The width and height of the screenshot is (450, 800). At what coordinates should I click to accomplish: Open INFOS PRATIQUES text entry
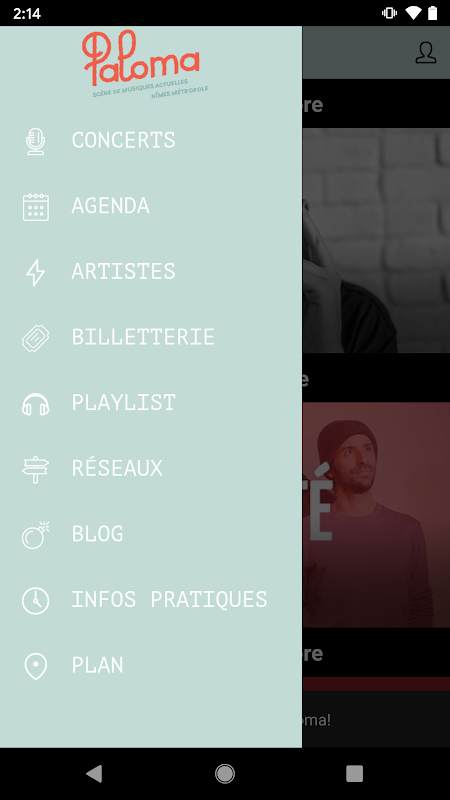pyautogui.click(x=169, y=599)
